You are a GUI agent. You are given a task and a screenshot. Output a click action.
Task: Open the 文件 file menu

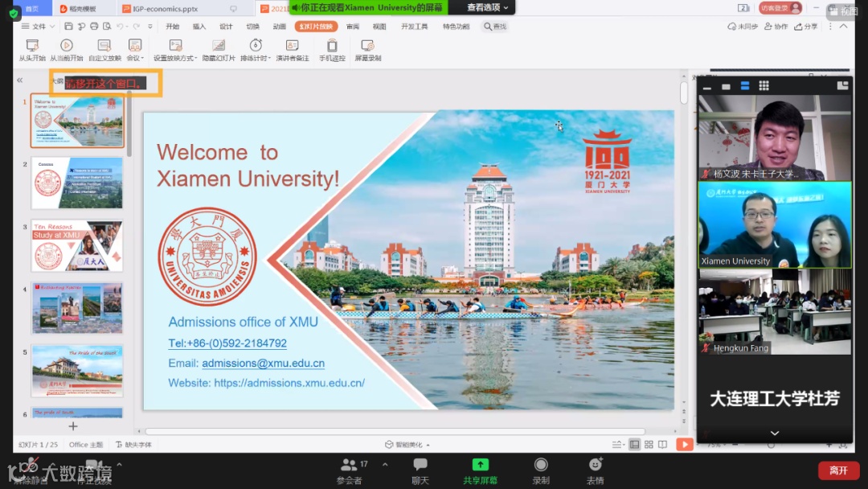[39, 26]
